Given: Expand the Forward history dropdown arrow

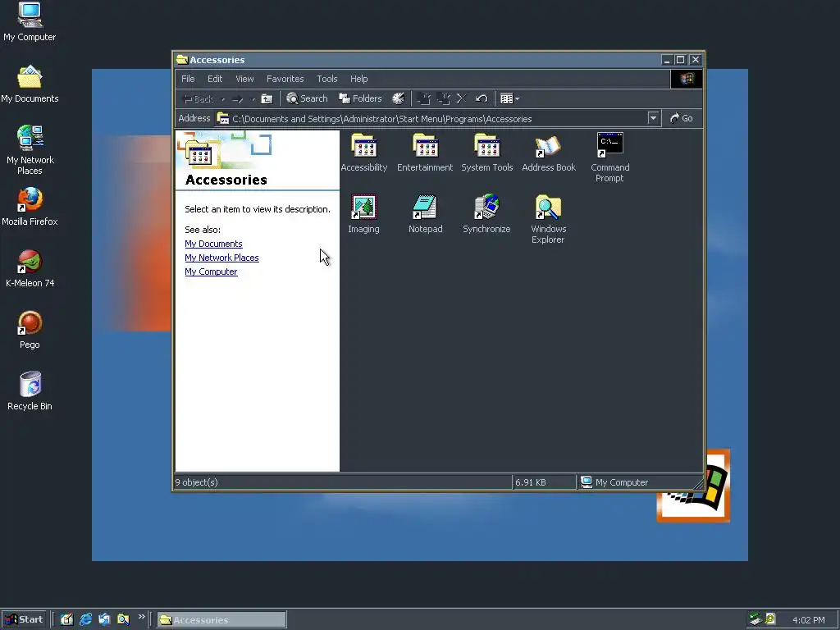Looking at the screenshot, I should point(253,99).
